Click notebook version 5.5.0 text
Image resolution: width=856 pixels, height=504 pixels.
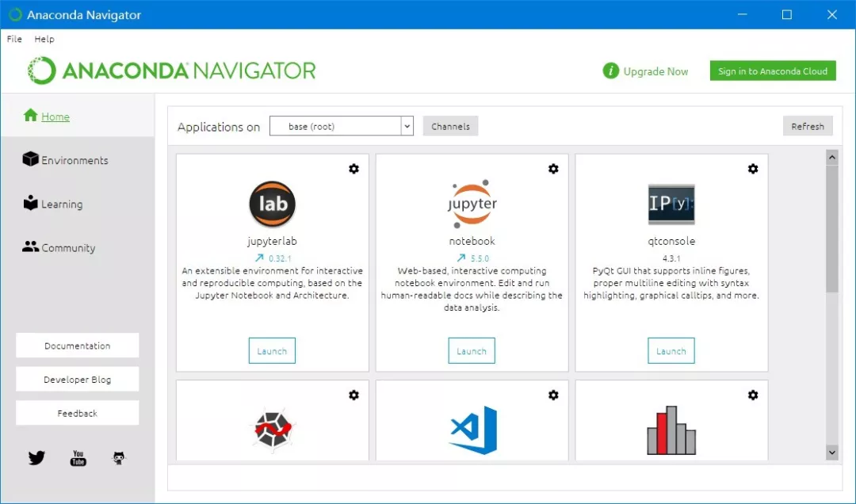point(480,258)
